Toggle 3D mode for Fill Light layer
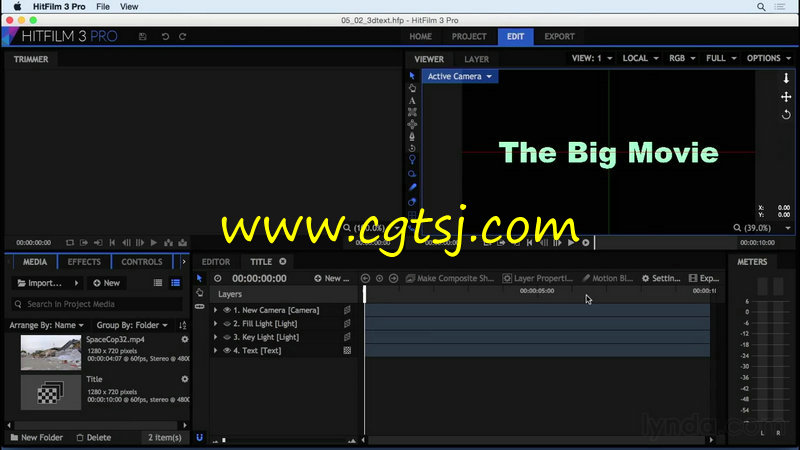This screenshot has height=450, width=800. 347,323
